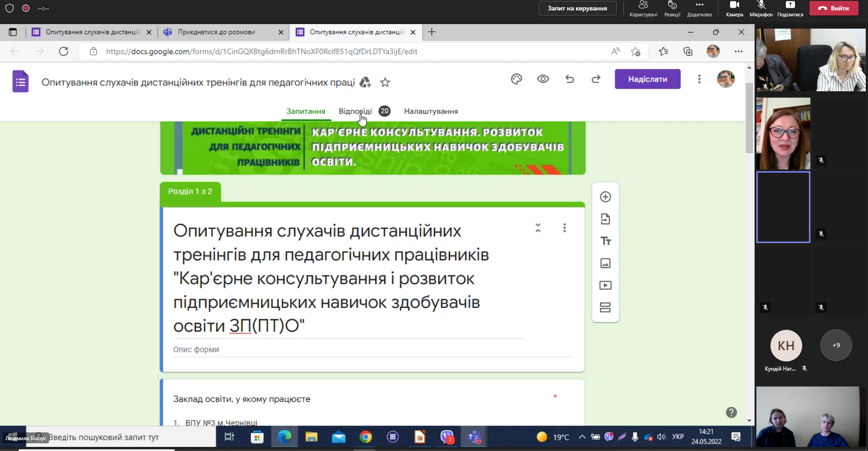868x451 pixels.
Task: Open section options three-dot menu
Action: (x=564, y=228)
